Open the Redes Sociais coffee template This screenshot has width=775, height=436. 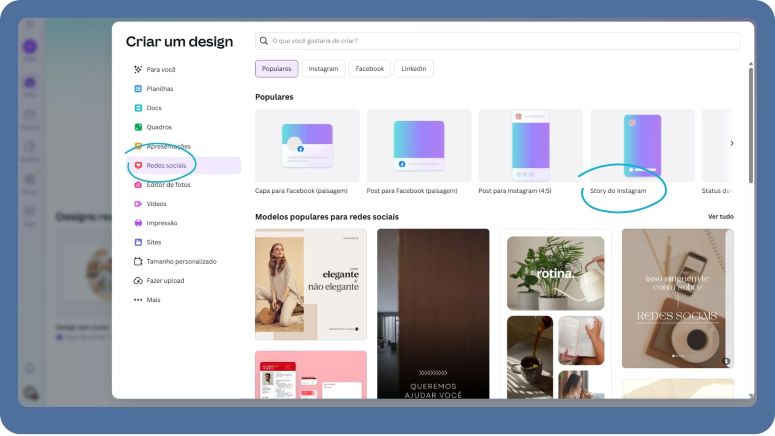(x=678, y=299)
